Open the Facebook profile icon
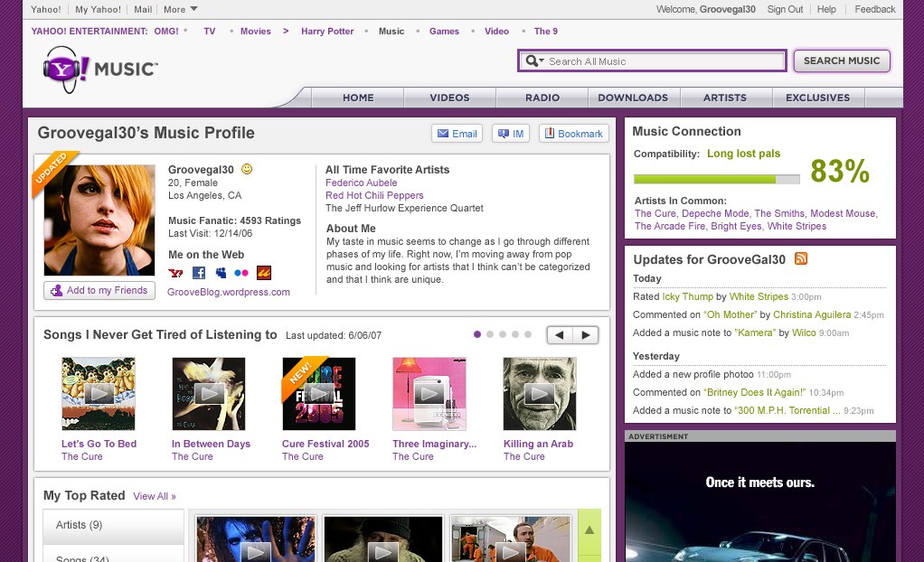 [198, 273]
